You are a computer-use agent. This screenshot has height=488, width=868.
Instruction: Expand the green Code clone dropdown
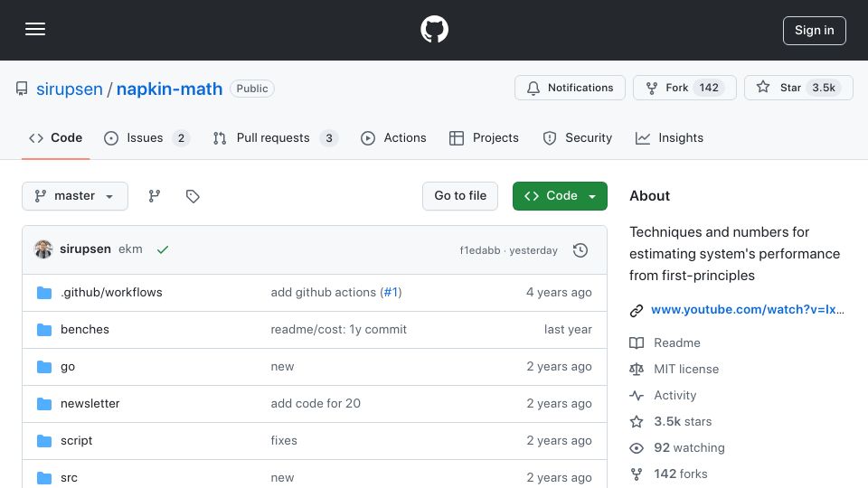[x=560, y=196]
